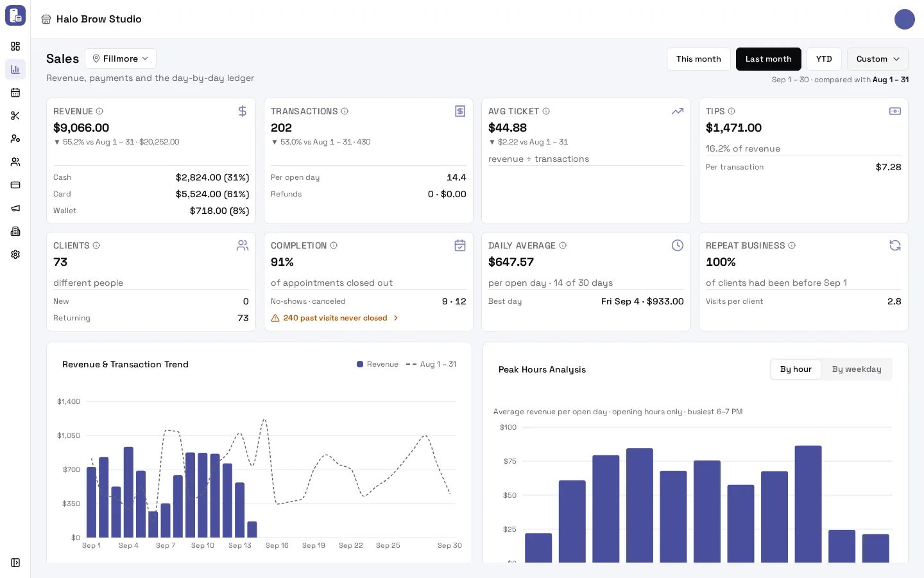Open the dashboard grid icon in sidebar

pyautogui.click(x=15, y=46)
